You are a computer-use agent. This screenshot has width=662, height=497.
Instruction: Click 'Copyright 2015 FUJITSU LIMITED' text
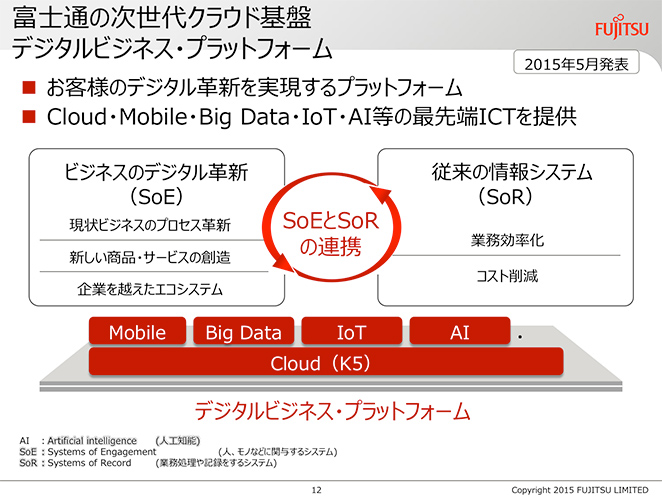tap(580, 490)
